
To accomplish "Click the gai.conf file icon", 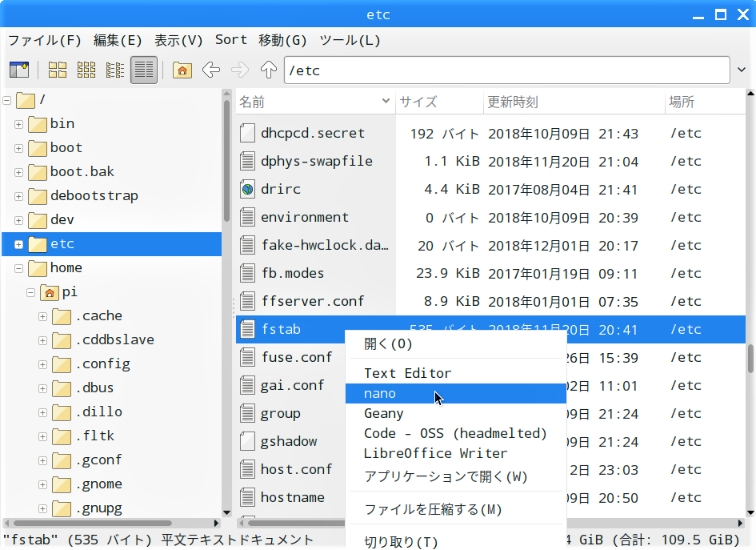I will 247,385.
